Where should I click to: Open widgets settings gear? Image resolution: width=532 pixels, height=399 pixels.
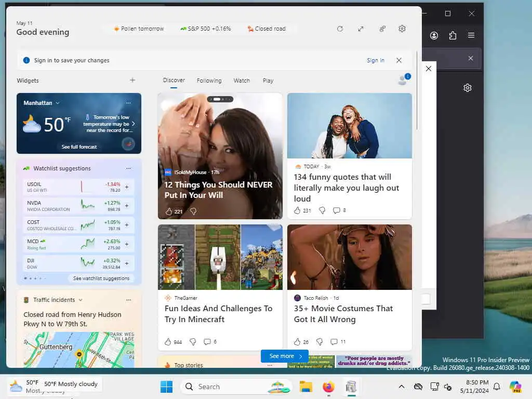click(402, 29)
